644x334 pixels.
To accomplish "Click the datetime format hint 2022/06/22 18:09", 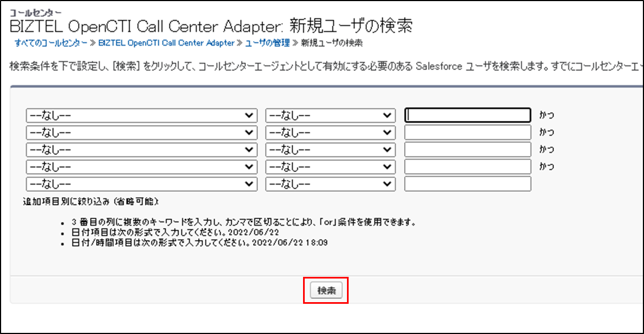I will tap(290, 243).
